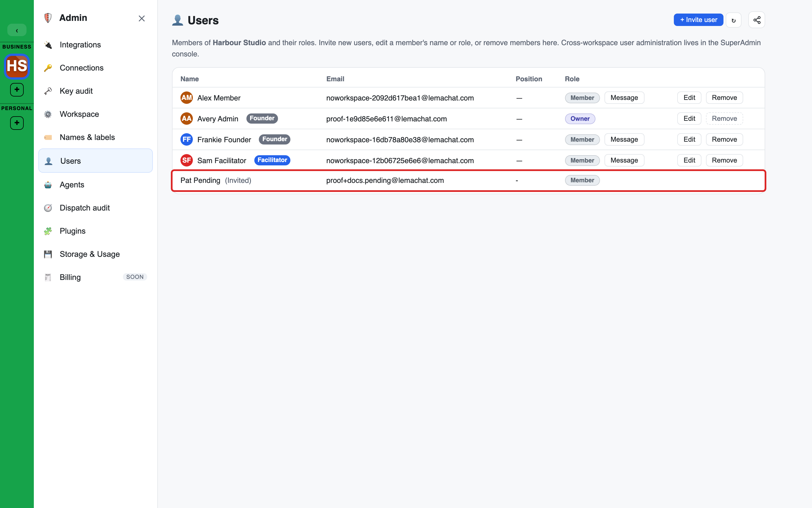This screenshot has height=508, width=812.
Task: Open Storage & Usage
Action: 96,254
